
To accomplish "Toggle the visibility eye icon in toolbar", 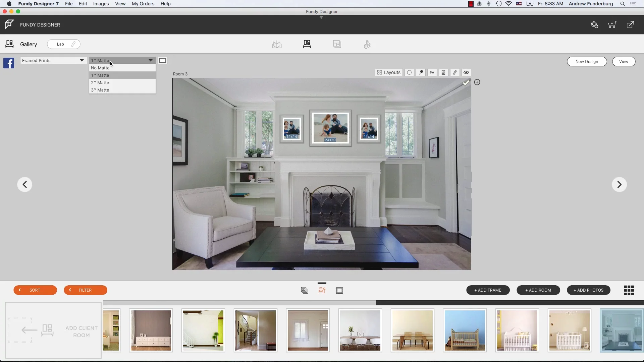I will [466, 72].
